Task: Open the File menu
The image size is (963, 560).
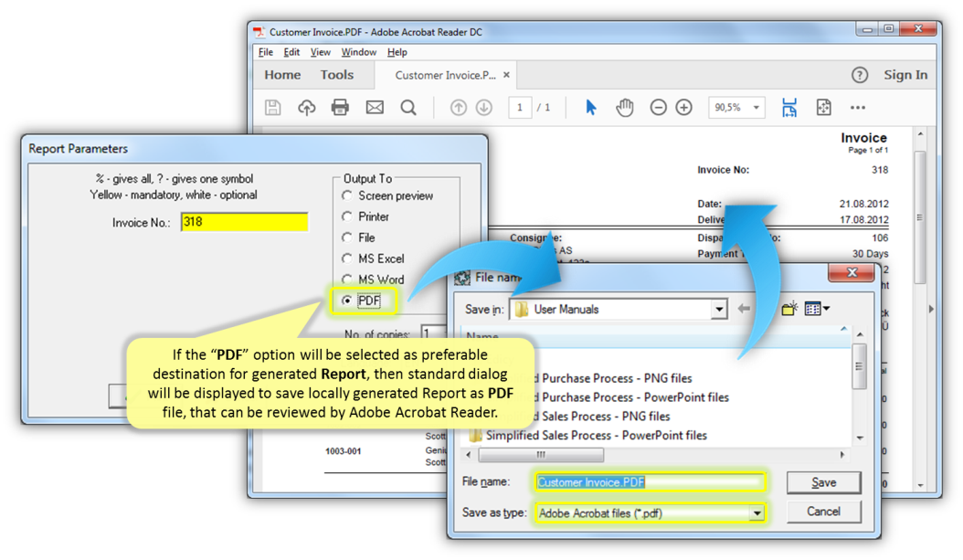Action: click(x=265, y=52)
